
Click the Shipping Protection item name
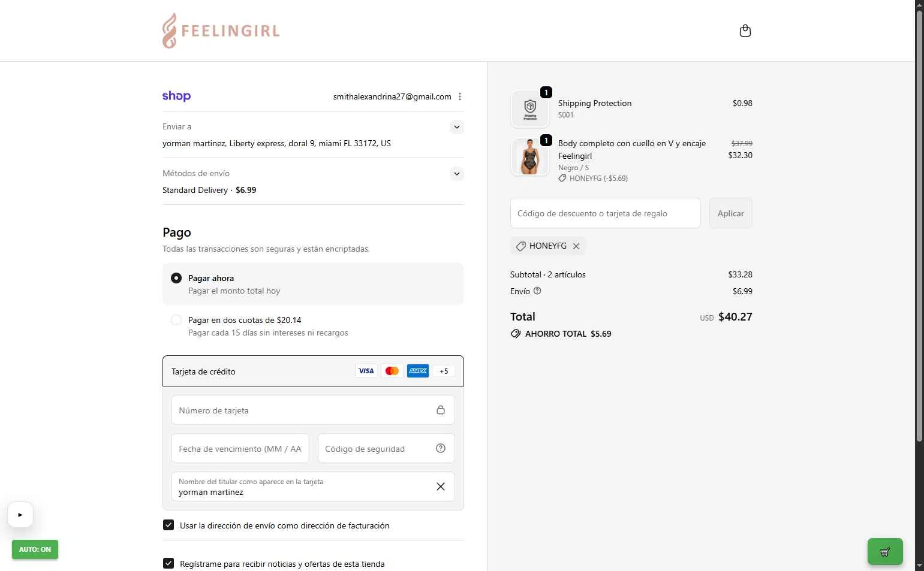pos(595,103)
